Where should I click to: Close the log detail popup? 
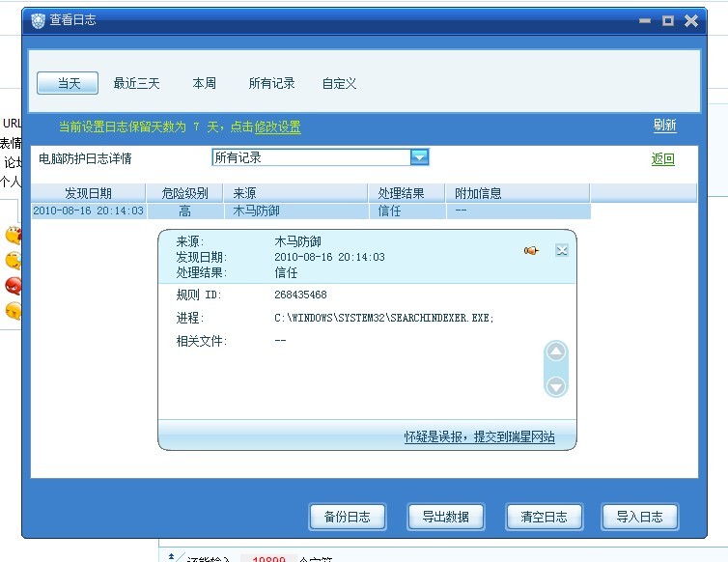[562, 251]
